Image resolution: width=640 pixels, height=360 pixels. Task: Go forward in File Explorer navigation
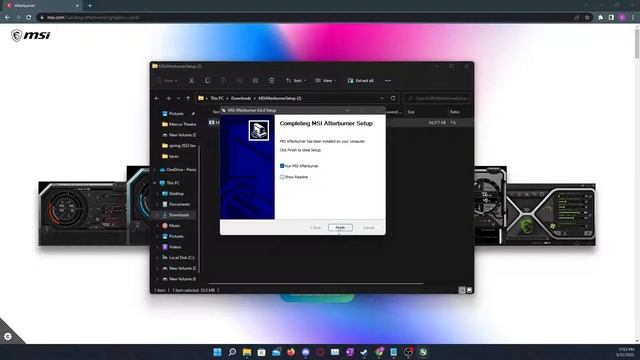tap(168, 98)
